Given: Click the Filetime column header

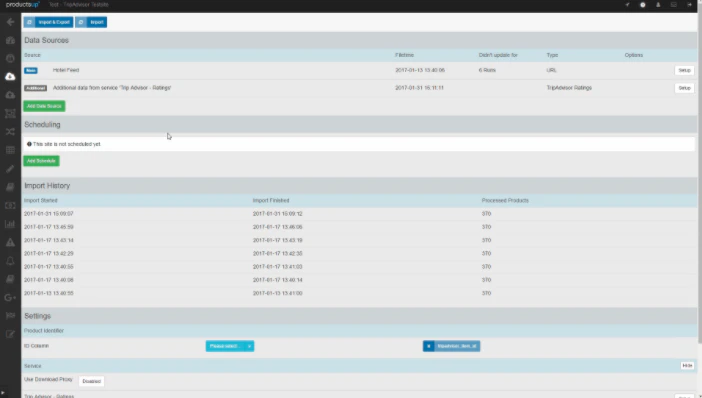Looking at the screenshot, I should [404, 55].
